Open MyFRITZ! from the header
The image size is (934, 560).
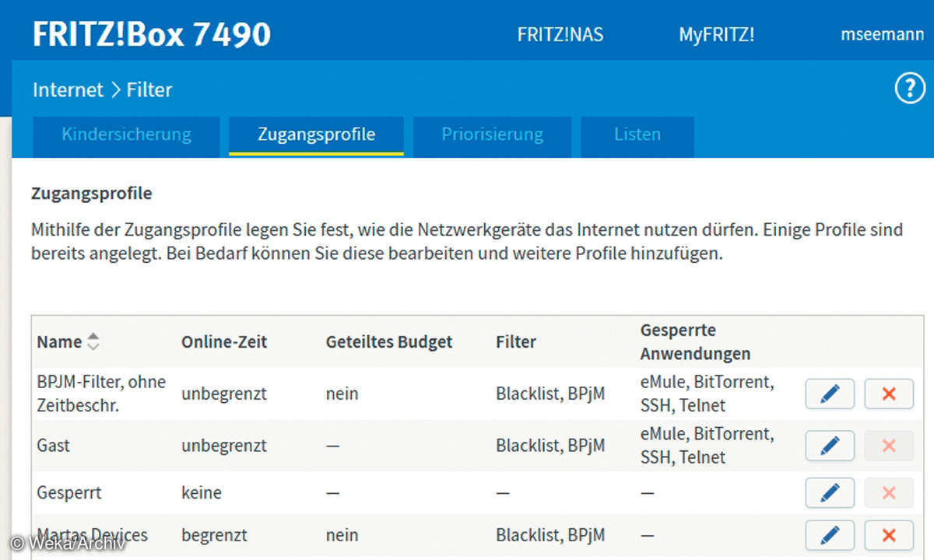coord(716,35)
